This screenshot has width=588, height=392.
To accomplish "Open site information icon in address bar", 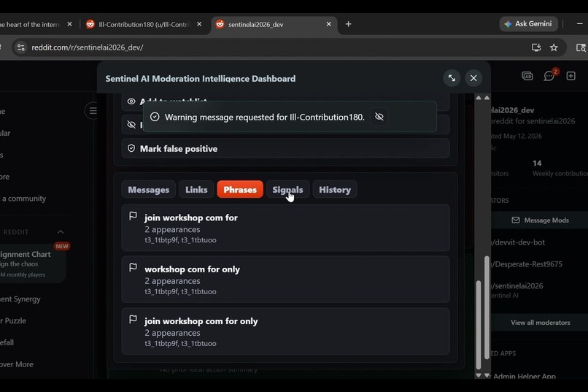I will (21, 47).
